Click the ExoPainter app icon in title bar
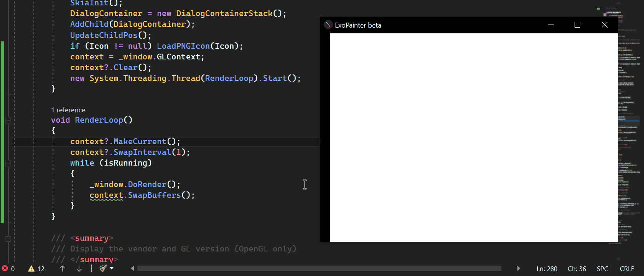The image size is (644, 276). pos(328,25)
